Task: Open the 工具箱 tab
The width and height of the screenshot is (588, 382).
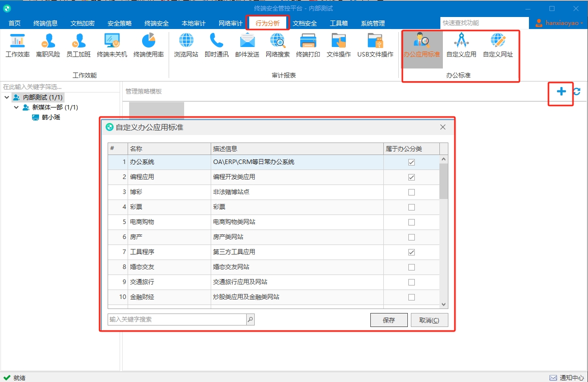Action: click(339, 23)
